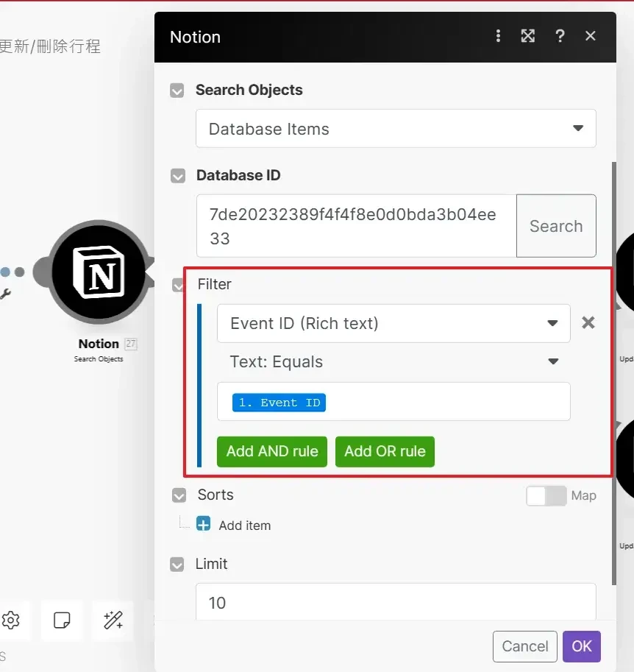Open Event ID (Rich text) property dropdown

[x=393, y=323]
